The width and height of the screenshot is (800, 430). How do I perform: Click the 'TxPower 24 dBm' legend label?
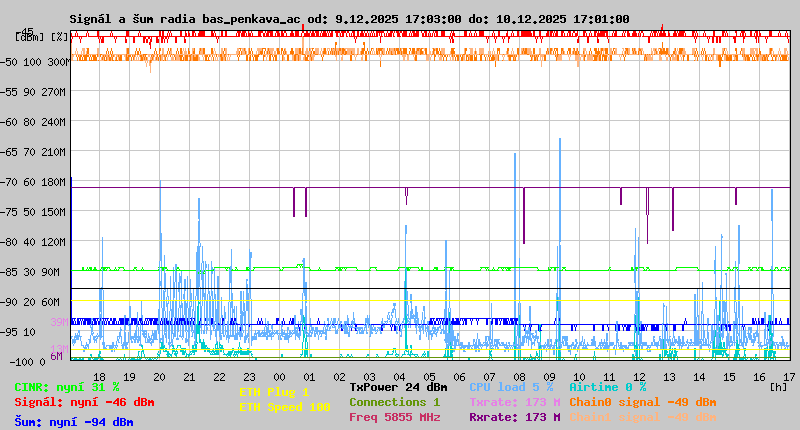tap(398, 387)
